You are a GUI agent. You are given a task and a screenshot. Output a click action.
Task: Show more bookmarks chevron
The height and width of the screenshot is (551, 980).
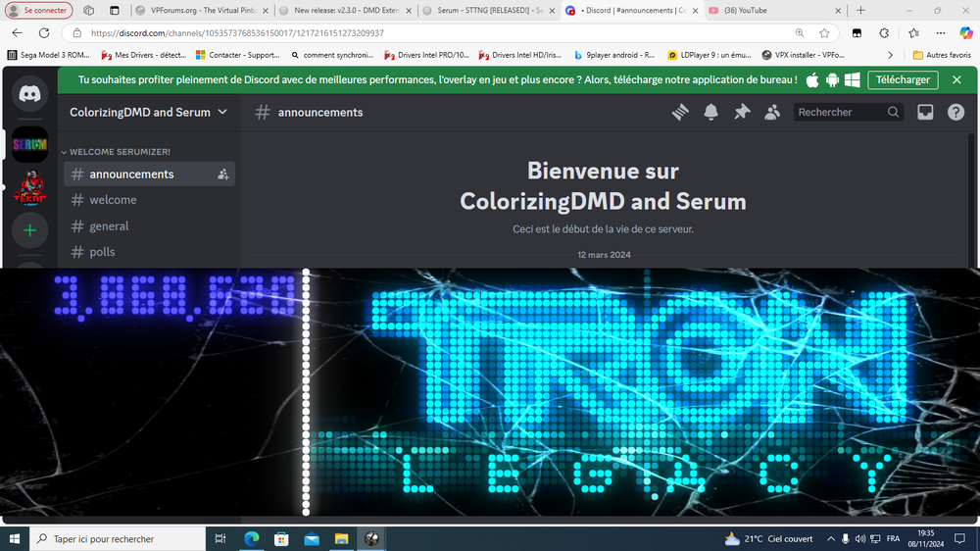890,55
